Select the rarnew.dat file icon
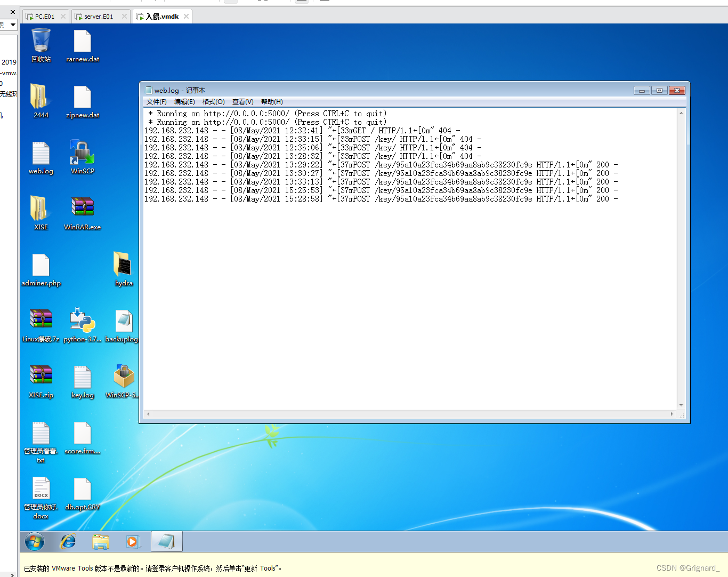This screenshot has width=728, height=577. 83,45
